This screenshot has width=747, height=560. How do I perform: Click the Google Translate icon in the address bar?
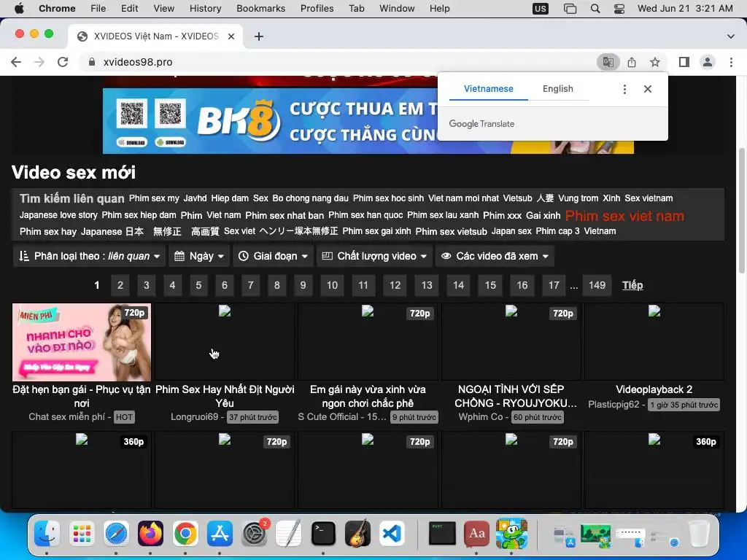(608, 62)
